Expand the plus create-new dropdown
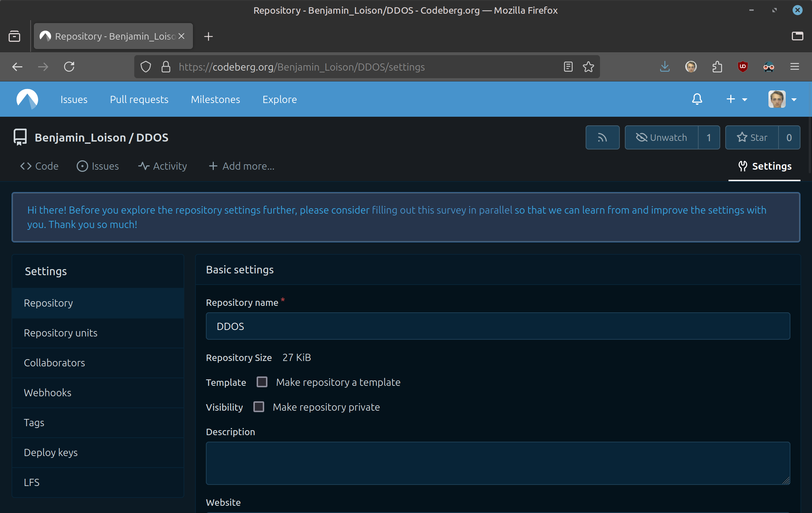 (736, 99)
